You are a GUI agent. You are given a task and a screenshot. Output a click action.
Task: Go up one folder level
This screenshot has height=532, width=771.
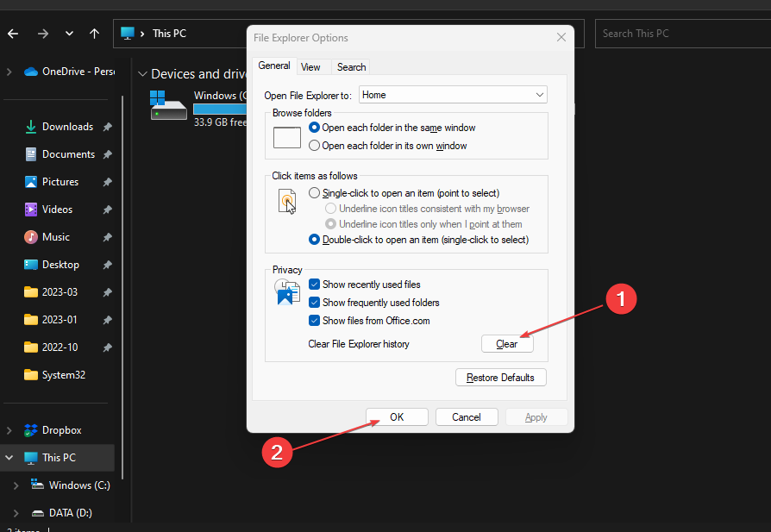[x=94, y=34]
